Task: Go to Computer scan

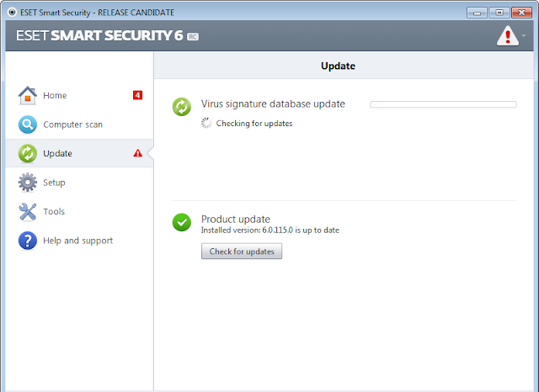Action: pos(80,124)
